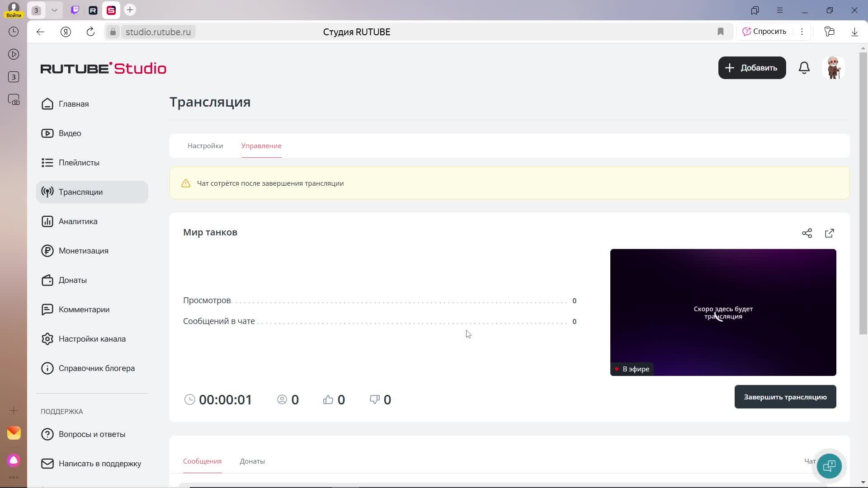
Task: Reload the page
Action: (x=90, y=32)
